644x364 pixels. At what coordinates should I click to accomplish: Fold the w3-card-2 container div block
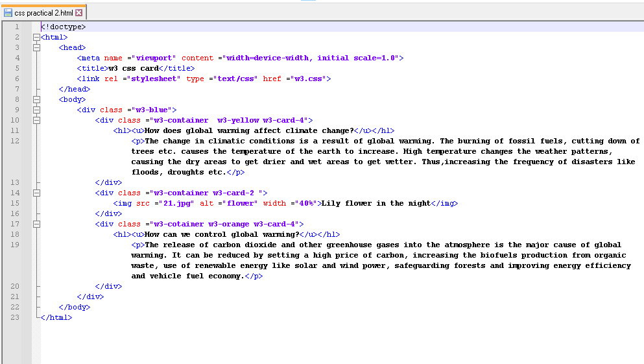[x=36, y=193]
